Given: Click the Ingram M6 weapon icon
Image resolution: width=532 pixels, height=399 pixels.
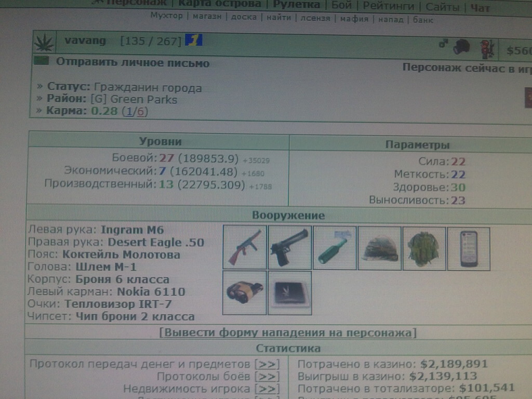Looking at the screenshot, I should (x=245, y=247).
